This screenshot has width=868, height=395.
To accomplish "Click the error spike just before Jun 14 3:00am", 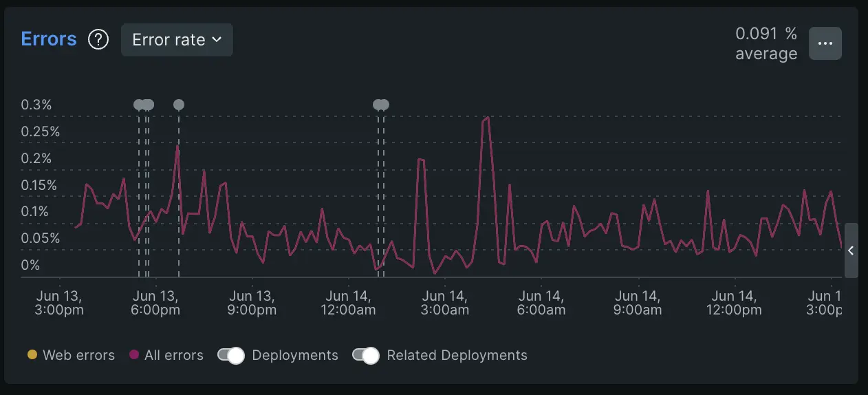I will coord(421,160).
